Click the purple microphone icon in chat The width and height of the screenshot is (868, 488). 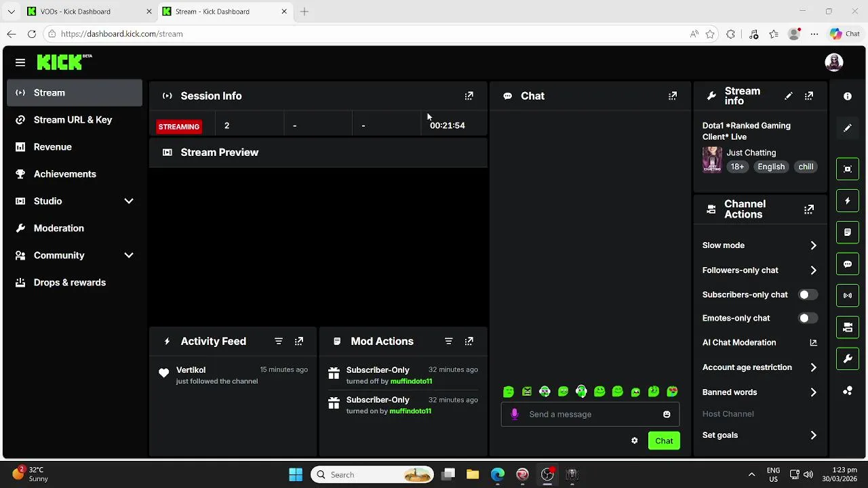[514, 414]
